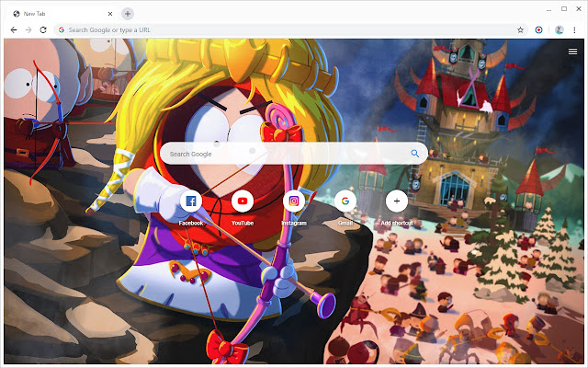This screenshot has width=588, height=368.
Task: Bookmark this tab using the star icon
Action: 520,30
